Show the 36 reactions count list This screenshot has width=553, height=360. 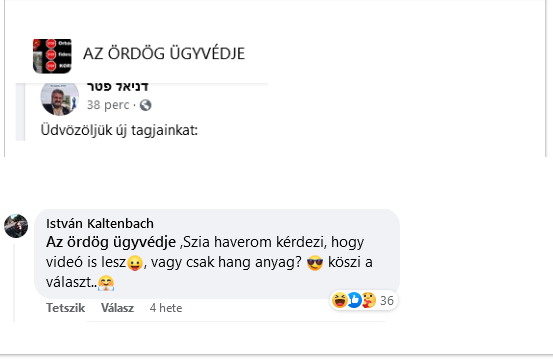coord(387,300)
